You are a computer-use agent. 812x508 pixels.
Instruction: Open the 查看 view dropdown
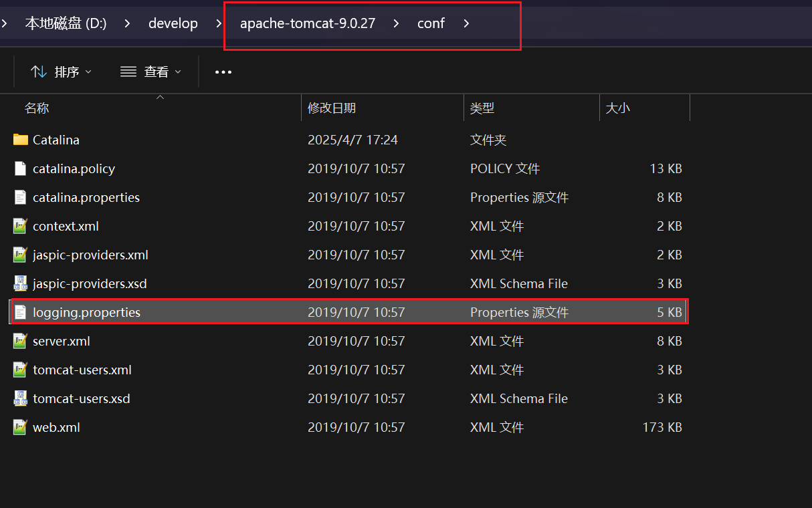(x=151, y=72)
